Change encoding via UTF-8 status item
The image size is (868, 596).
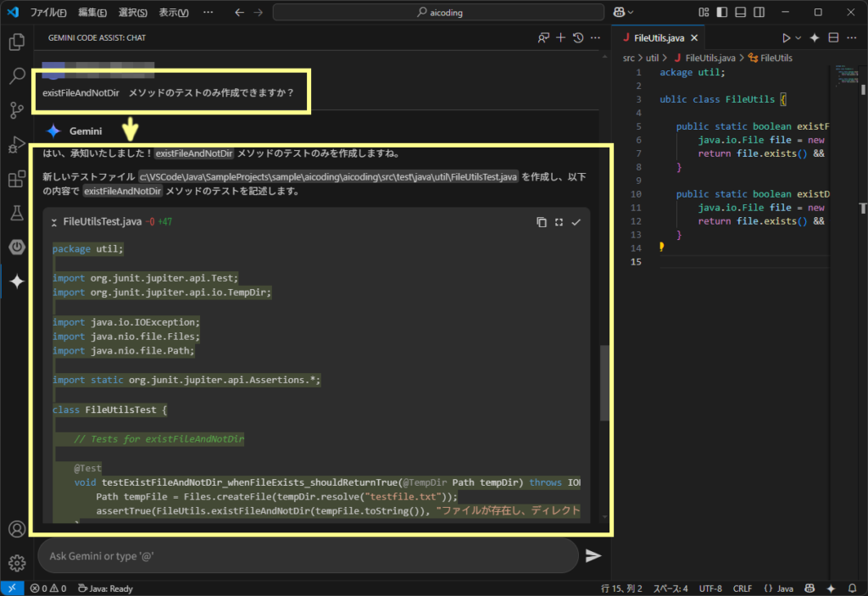(710, 588)
